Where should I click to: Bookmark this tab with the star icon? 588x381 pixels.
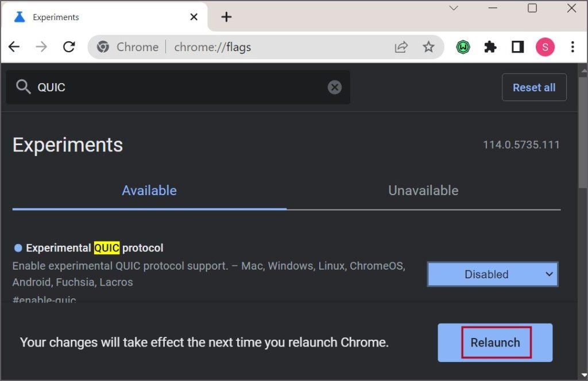[428, 47]
